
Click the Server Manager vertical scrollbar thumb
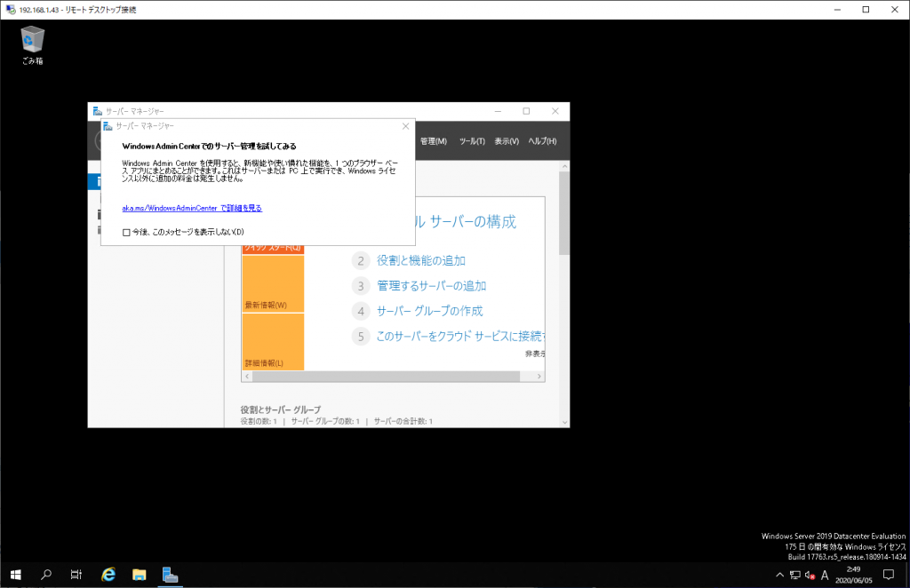click(x=564, y=213)
